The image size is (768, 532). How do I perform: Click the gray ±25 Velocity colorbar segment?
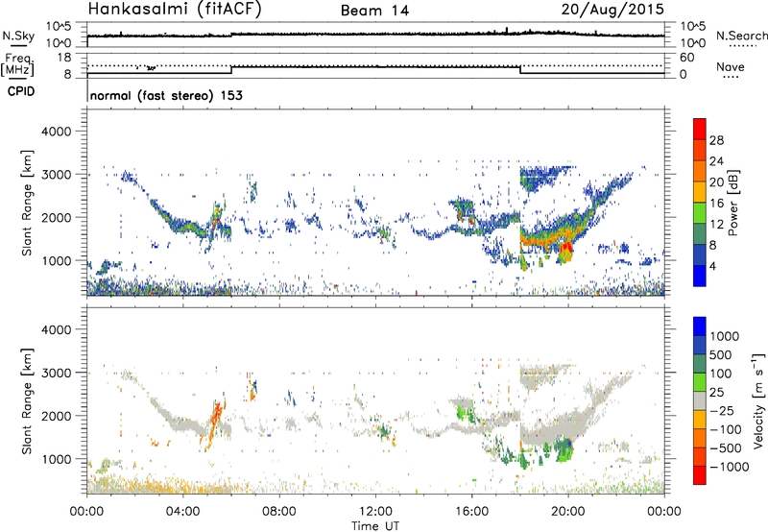(700, 400)
